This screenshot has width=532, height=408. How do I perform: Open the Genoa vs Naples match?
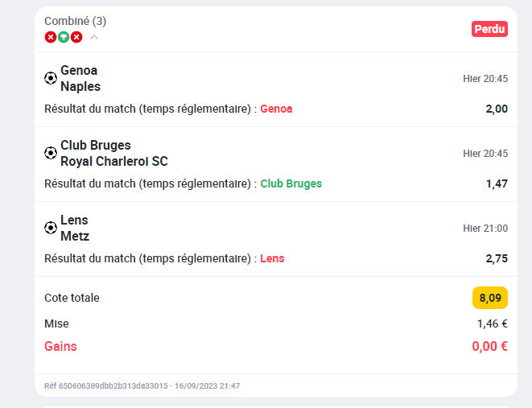point(80,78)
